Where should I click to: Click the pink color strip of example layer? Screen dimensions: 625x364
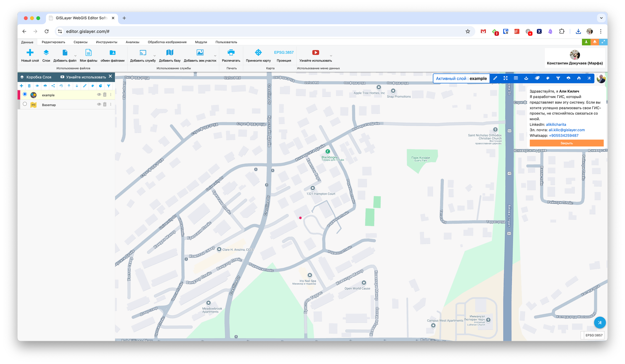[19, 95]
